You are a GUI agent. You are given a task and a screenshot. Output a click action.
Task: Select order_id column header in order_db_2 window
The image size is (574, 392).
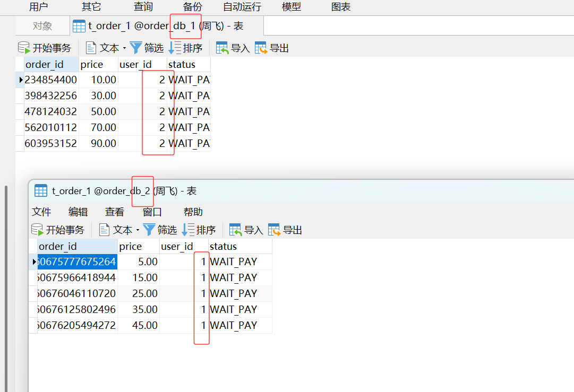(x=77, y=247)
